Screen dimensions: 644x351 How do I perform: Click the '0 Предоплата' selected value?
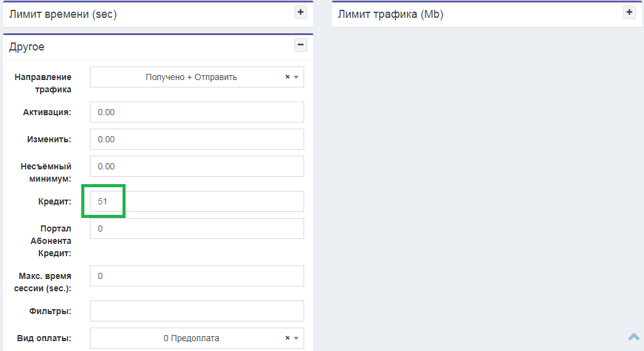coord(191,338)
